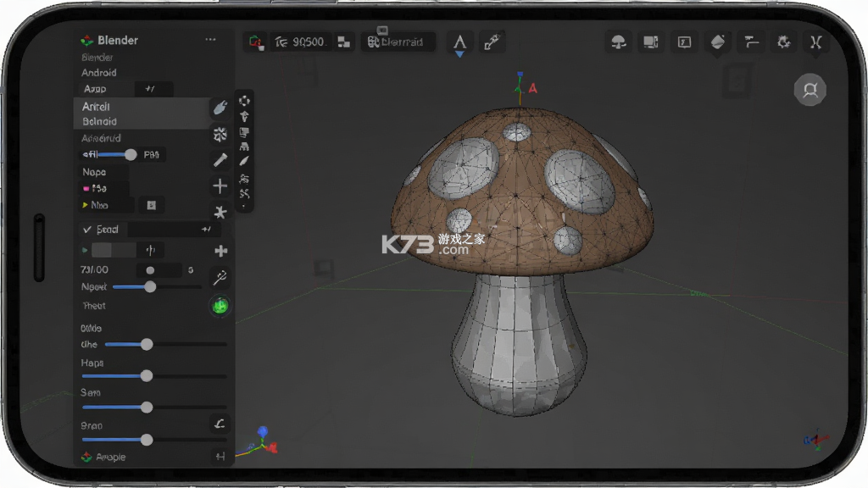Screen dimensions: 868x488
Task: Click the Arraple item at panel bottom
Action: (x=111, y=457)
